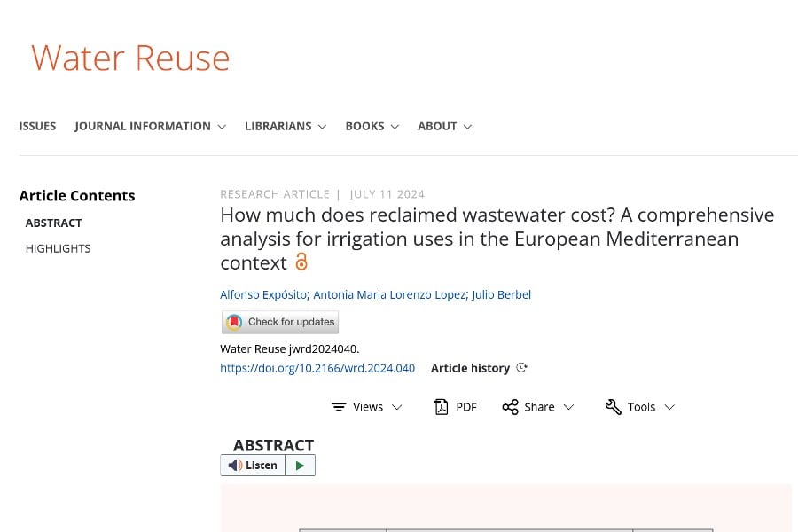This screenshot has height=532, width=798.
Task: Click the Tools wrench icon
Action: 613,407
